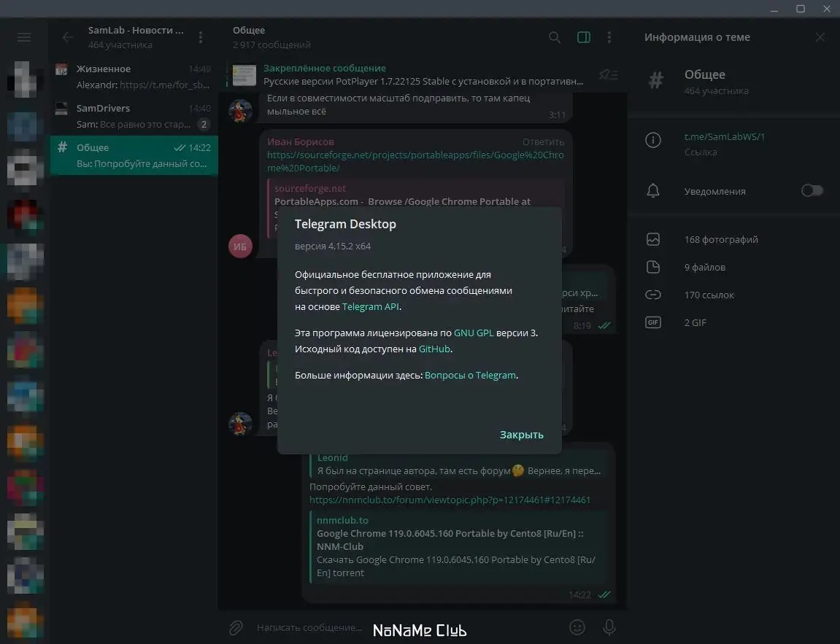Open the emoji picker smiley icon
840x644 pixels.
point(577,627)
